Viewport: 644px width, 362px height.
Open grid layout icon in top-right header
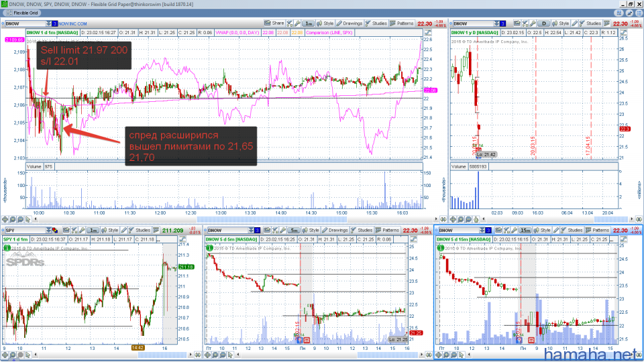coord(619,13)
